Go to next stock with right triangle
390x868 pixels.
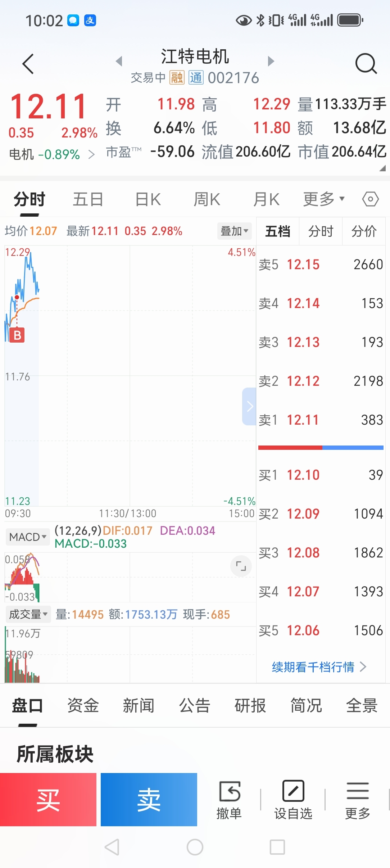271,61
